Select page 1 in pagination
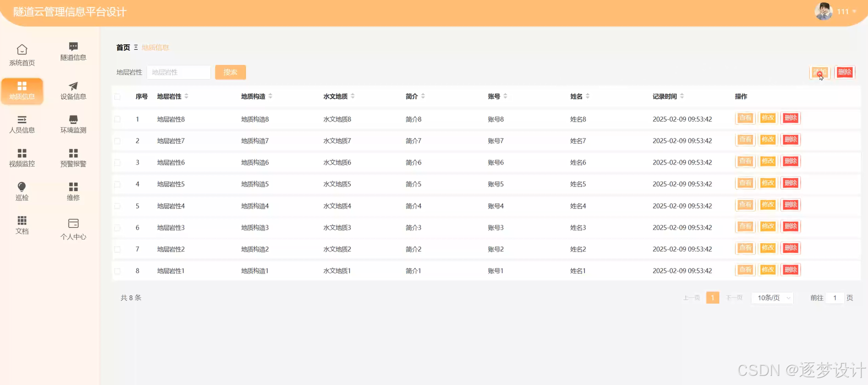The height and width of the screenshot is (385, 868). click(x=713, y=298)
